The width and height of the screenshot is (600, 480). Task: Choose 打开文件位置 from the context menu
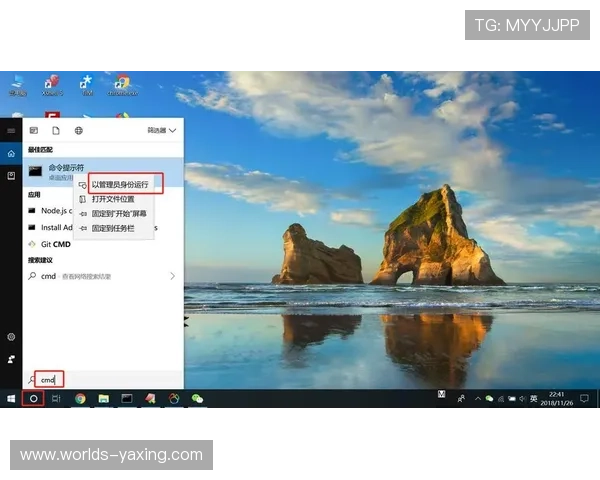tap(113, 199)
